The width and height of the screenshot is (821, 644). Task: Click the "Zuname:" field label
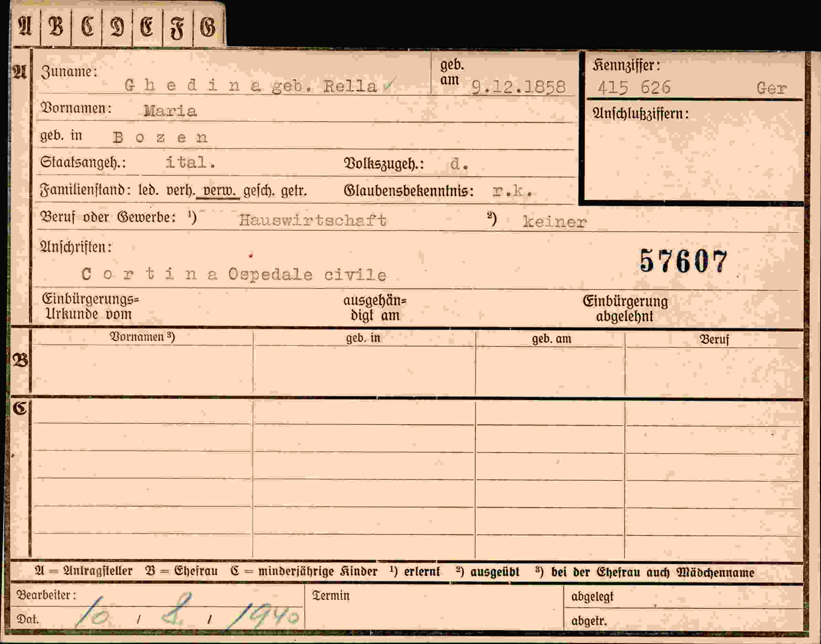pos(69,72)
